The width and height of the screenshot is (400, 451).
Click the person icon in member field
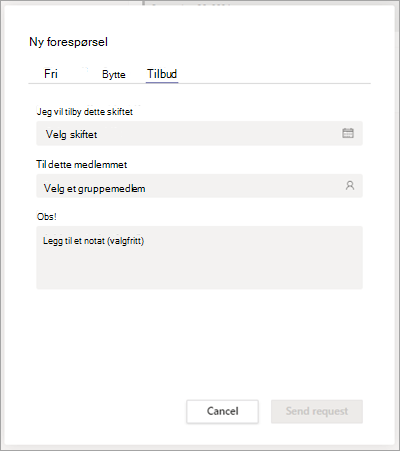[x=350, y=185]
